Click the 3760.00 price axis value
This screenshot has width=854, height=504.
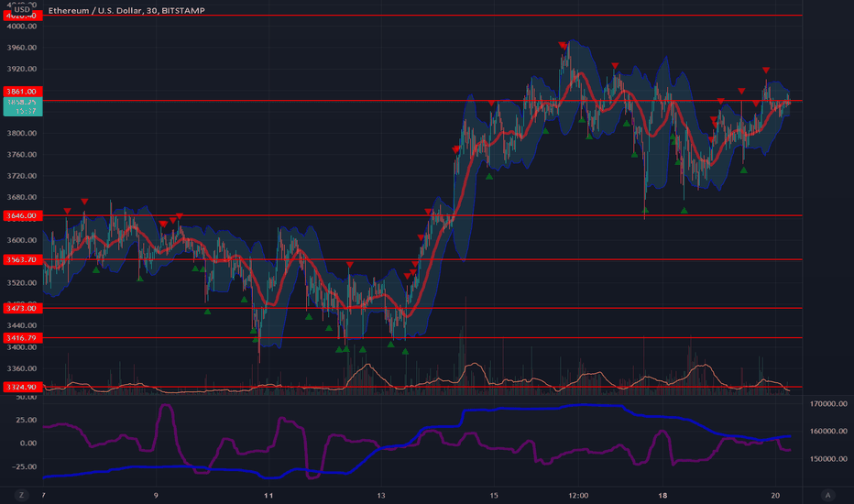(x=22, y=154)
